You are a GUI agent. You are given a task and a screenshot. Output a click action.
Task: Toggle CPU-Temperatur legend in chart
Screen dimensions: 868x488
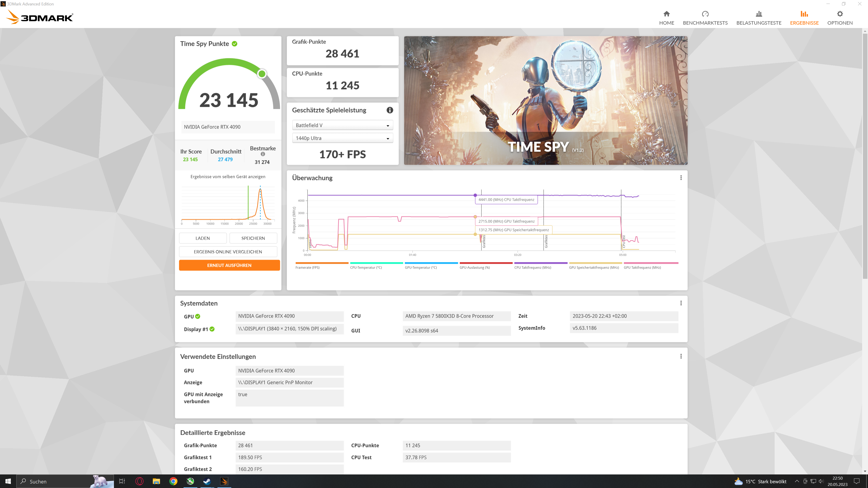pyautogui.click(x=366, y=267)
